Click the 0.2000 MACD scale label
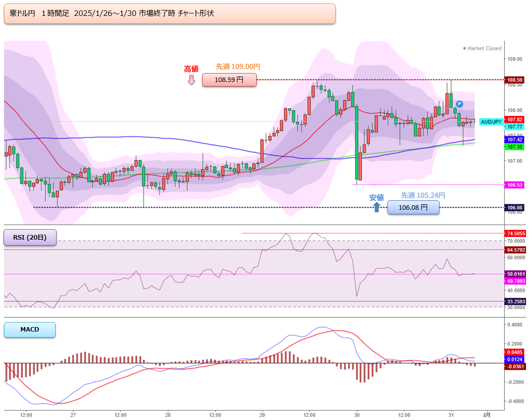 click(515, 343)
